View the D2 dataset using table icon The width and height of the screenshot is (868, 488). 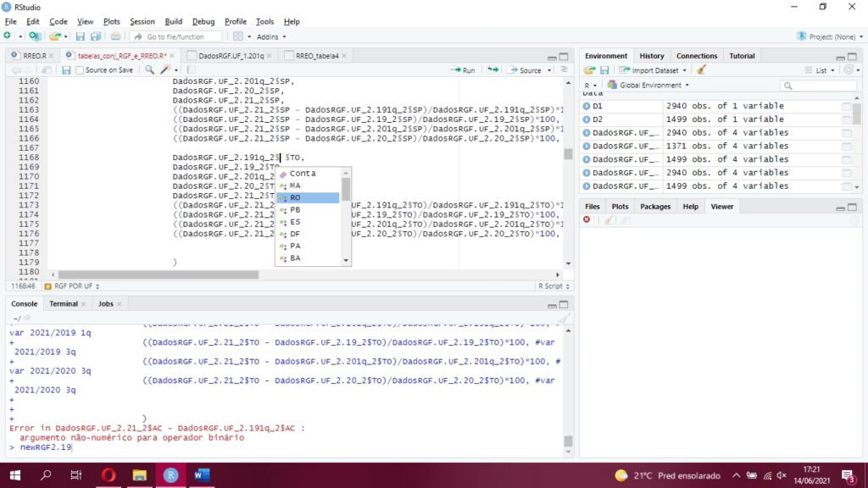coord(846,119)
